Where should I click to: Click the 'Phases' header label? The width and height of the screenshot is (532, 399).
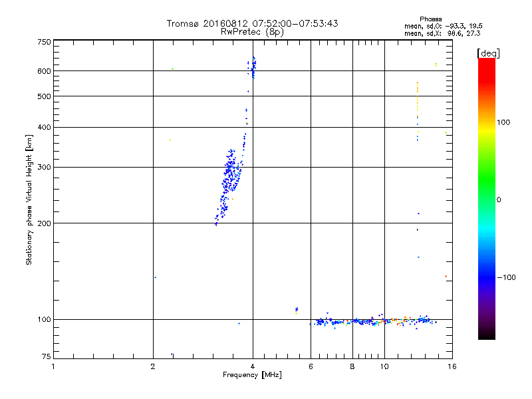[430, 19]
